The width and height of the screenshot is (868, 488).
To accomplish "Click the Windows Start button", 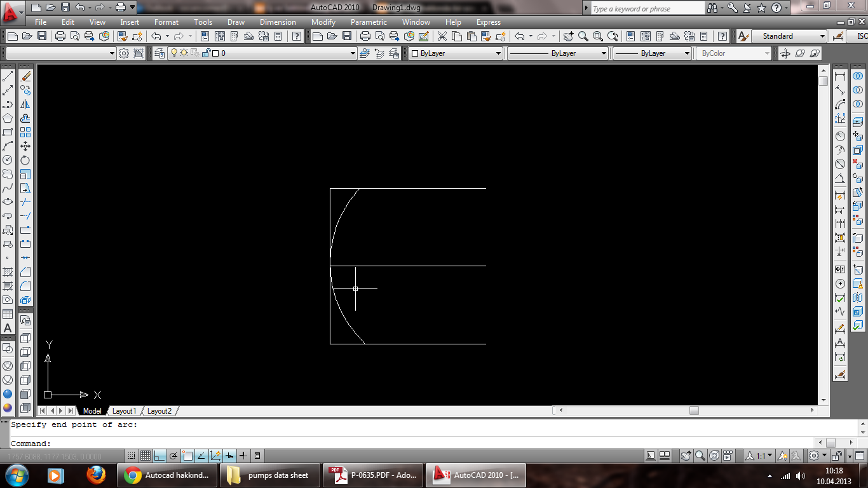I will click(x=17, y=475).
